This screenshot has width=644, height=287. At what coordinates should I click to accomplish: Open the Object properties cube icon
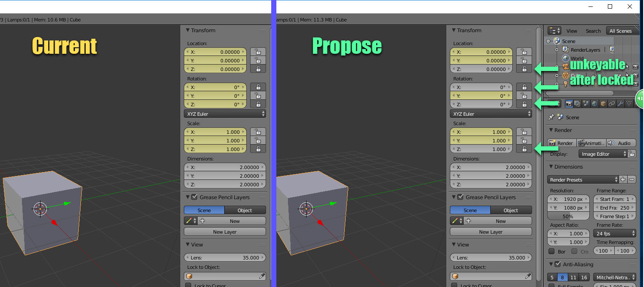603,104
